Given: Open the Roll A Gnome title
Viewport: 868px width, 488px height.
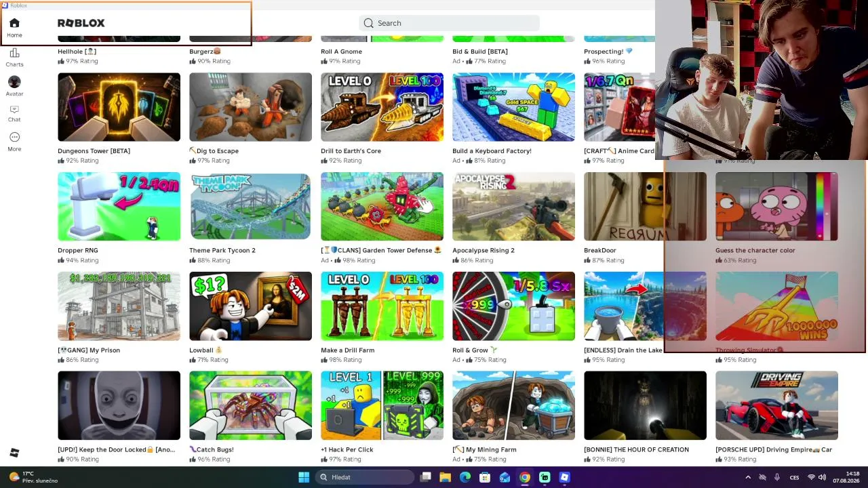Looking at the screenshot, I should [341, 52].
